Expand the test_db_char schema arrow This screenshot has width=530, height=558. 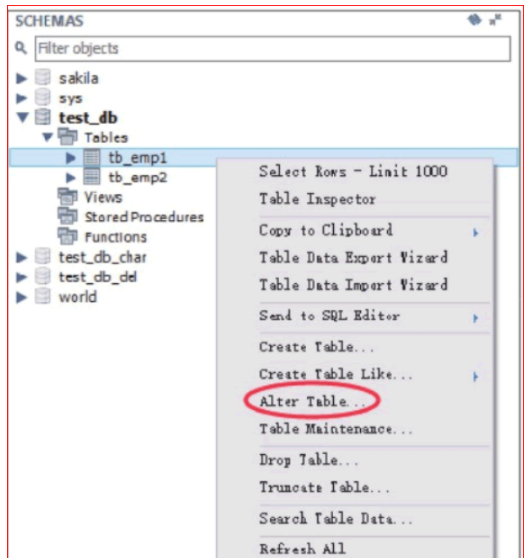point(22,257)
